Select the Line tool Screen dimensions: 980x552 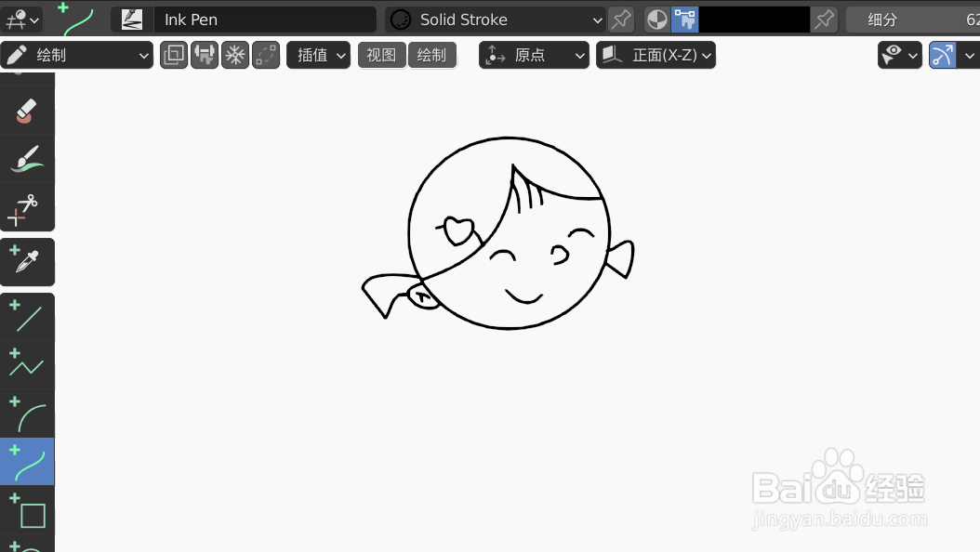[27, 317]
